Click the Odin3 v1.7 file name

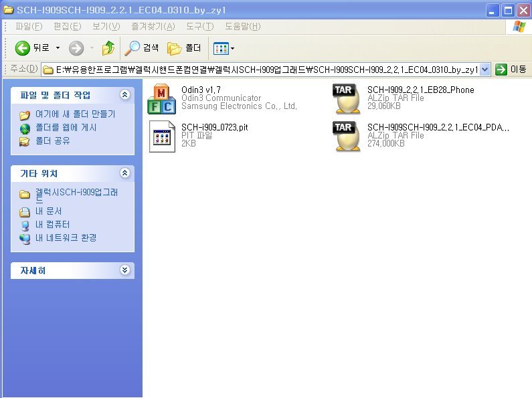[x=201, y=90]
